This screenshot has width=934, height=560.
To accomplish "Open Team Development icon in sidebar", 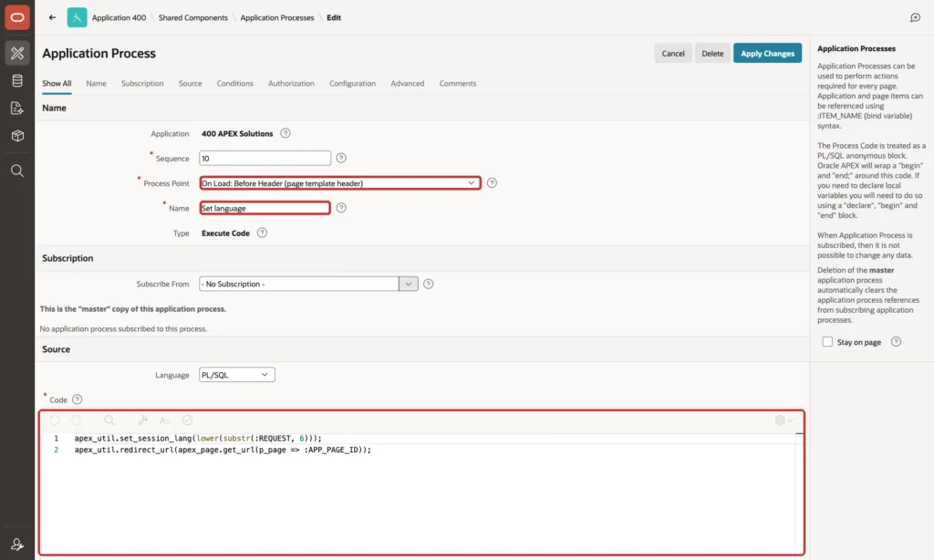I will pos(17,108).
